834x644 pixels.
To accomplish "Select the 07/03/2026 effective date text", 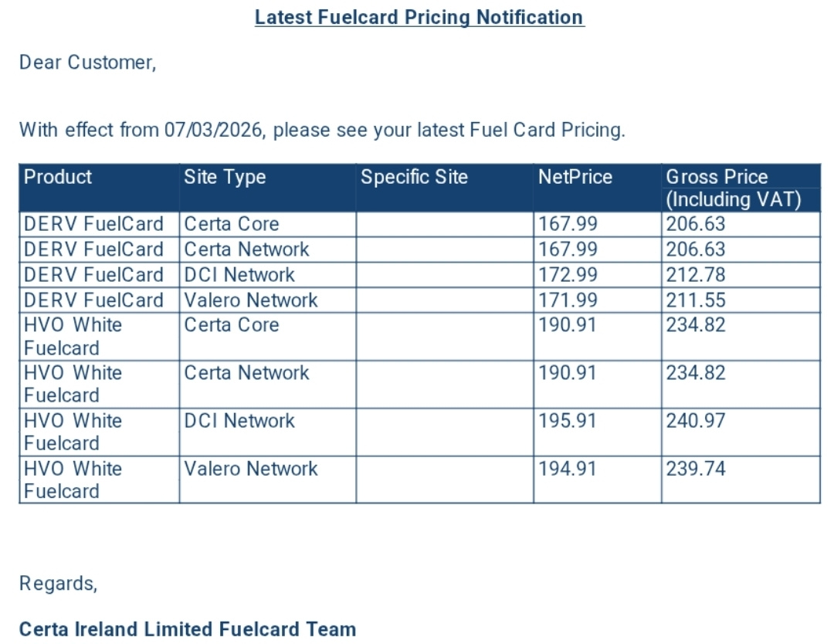I will coord(215,130).
